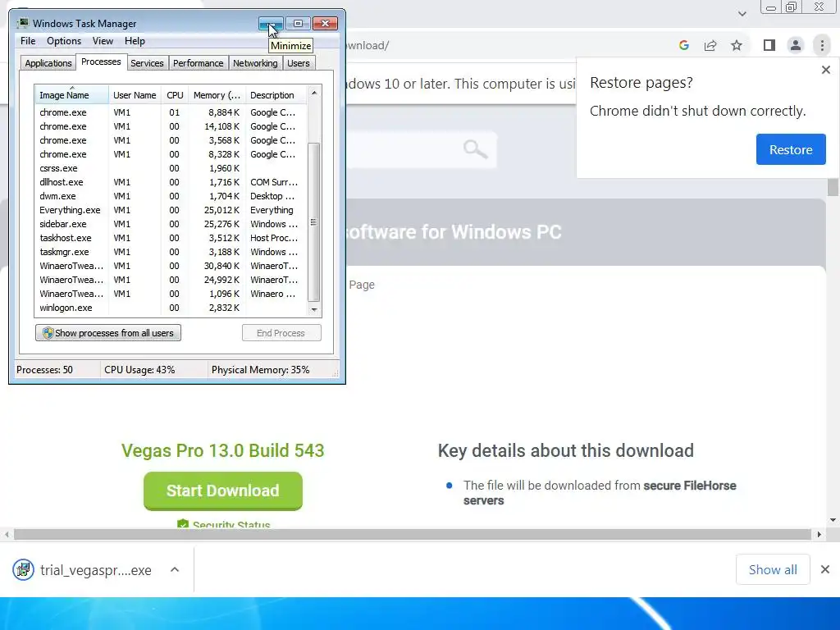Click the Task Manager title bar icon

(22, 23)
